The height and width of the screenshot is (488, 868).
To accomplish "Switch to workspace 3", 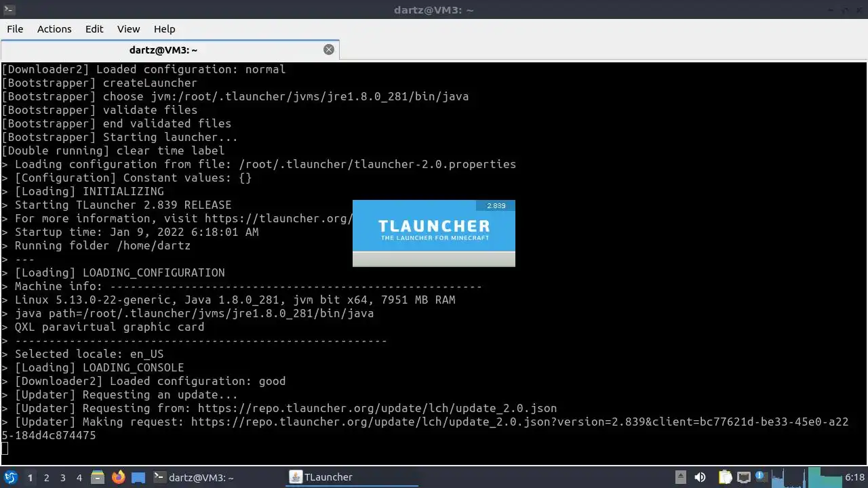I will coord(62,478).
